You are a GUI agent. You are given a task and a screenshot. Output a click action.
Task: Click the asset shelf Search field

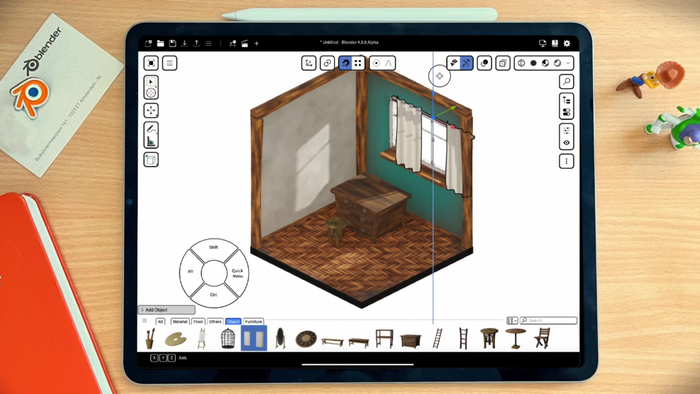[x=549, y=320]
